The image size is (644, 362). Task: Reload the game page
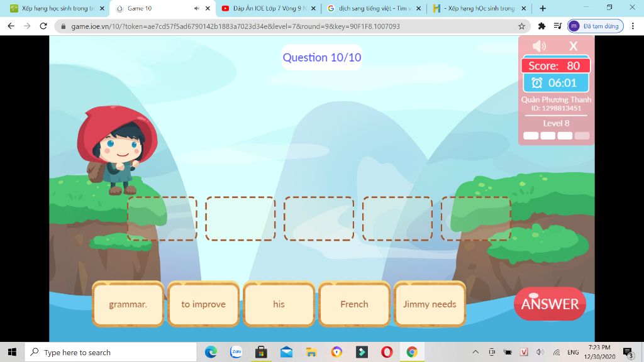click(43, 26)
